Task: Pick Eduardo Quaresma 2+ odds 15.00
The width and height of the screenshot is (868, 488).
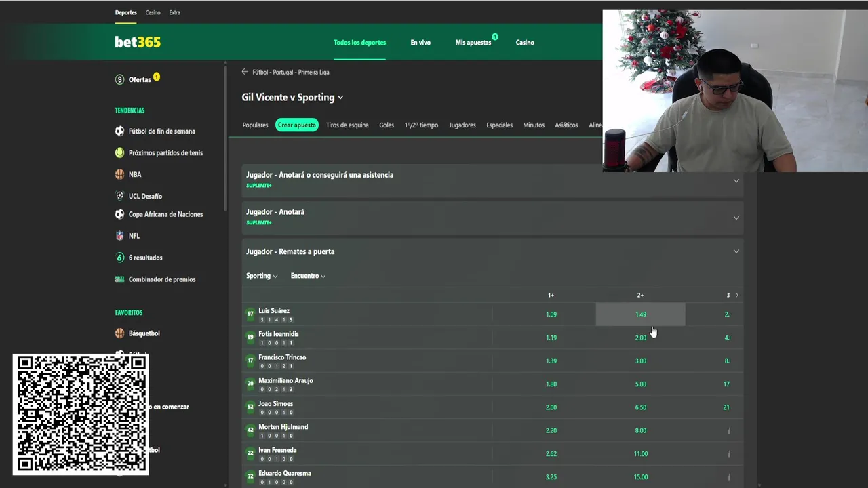Action: (x=641, y=477)
